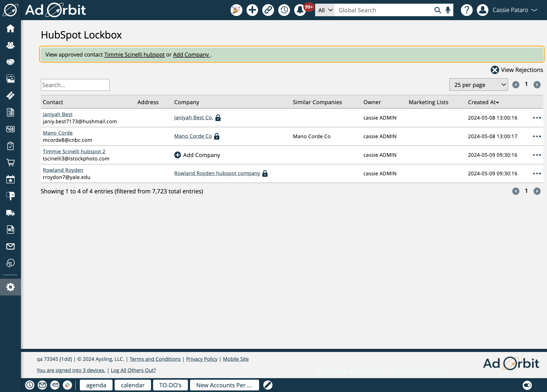Click the add new item plus icon
This screenshot has height=392, width=547.
(252, 10)
